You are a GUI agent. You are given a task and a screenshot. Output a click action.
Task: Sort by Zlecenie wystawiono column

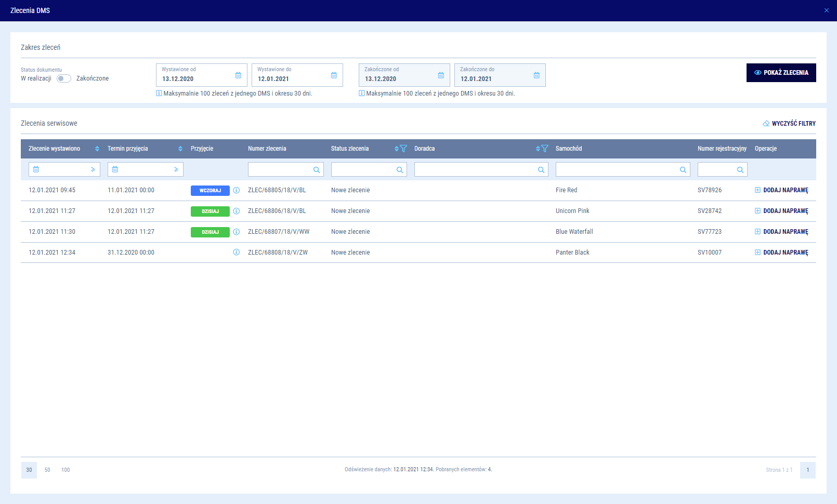pos(97,149)
